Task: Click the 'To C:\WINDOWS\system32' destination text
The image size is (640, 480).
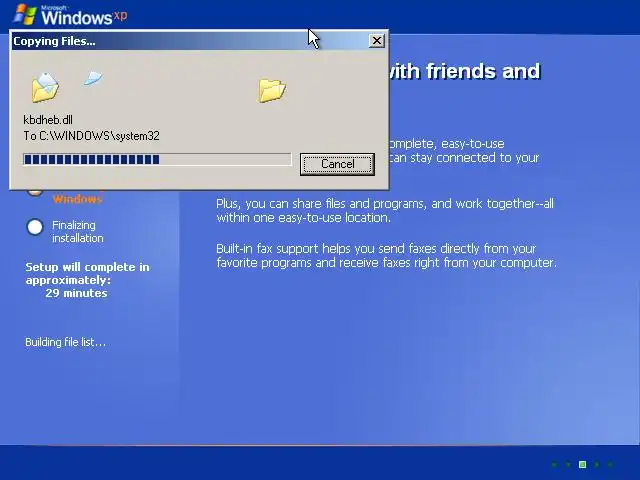Action: 91,136
